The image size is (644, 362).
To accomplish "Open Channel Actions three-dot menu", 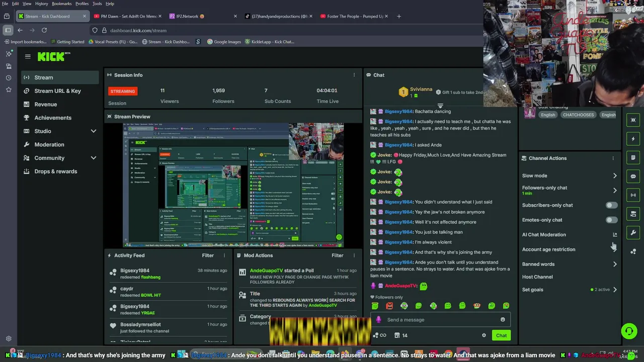I will point(613,158).
